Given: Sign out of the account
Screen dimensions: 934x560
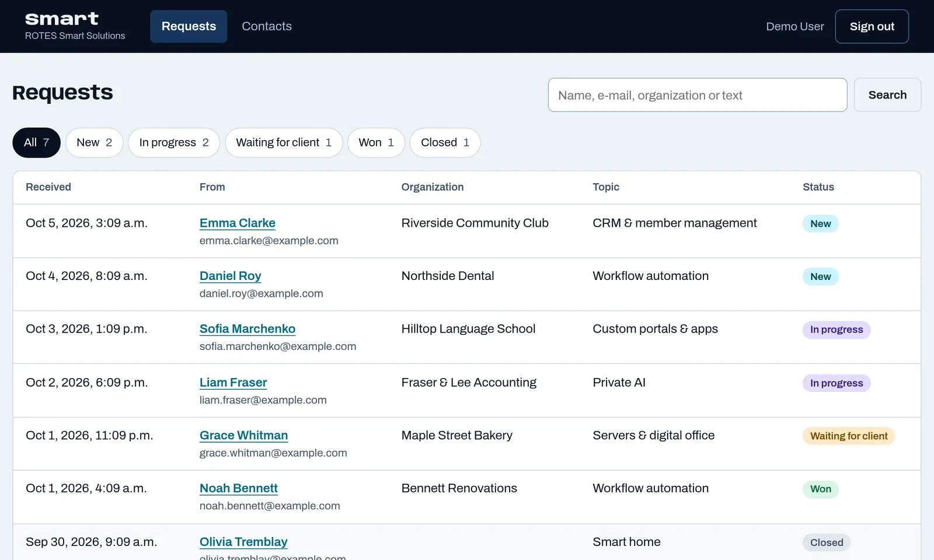Looking at the screenshot, I should tap(872, 26).
